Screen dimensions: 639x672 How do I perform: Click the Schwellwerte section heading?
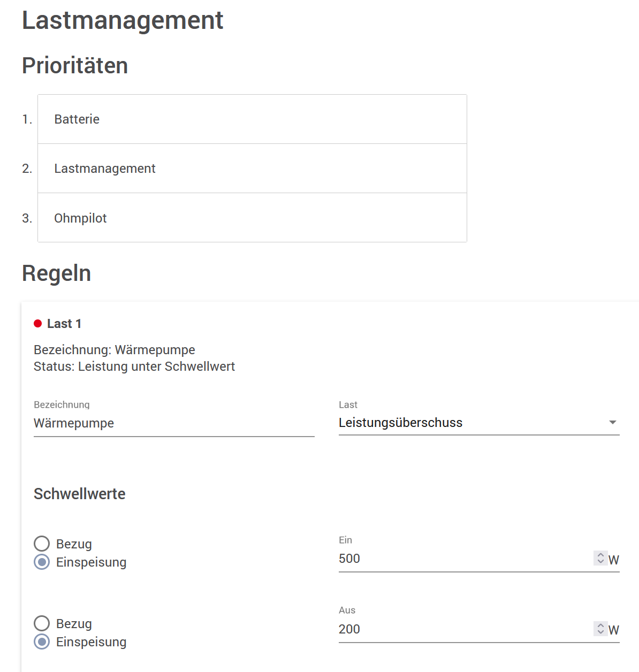coord(79,494)
